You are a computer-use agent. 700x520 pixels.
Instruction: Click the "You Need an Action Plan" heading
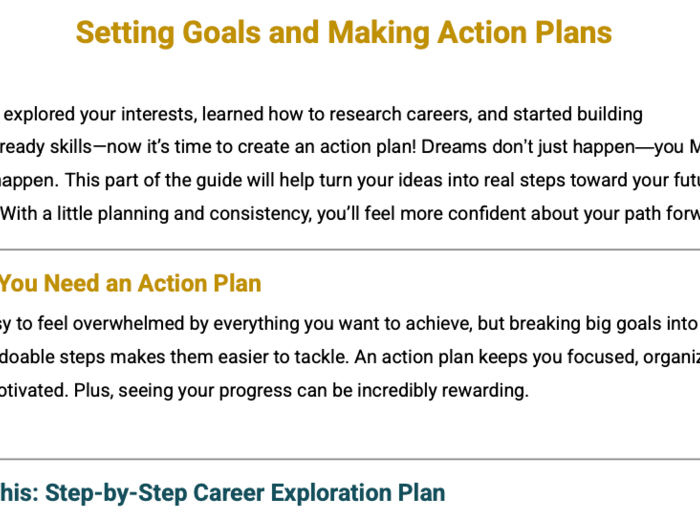[x=131, y=284]
